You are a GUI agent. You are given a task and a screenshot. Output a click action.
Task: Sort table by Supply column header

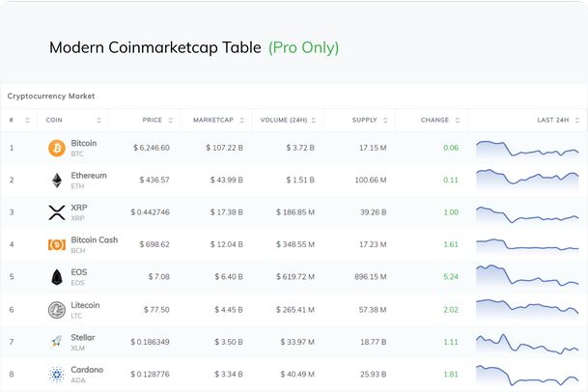[x=364, y=121]
